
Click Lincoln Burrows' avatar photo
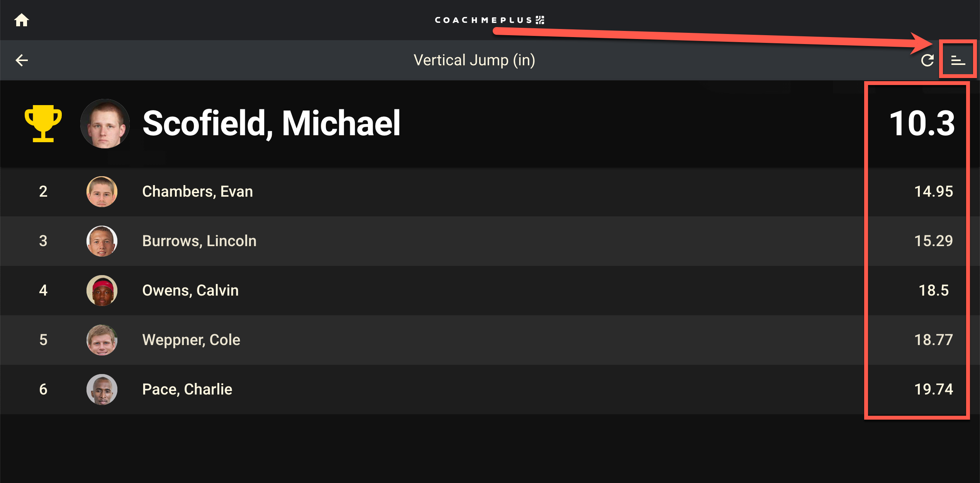(x=102, y=241)
